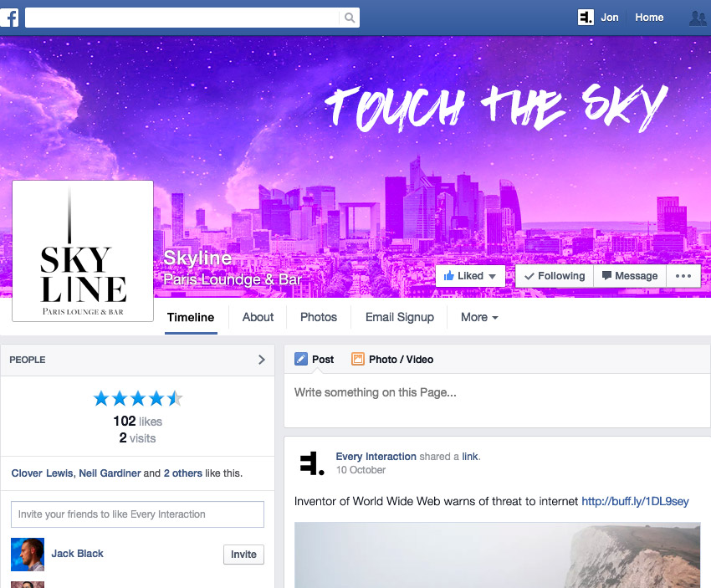
Task: Open Jack Black's name link
Action: [77, 554]
